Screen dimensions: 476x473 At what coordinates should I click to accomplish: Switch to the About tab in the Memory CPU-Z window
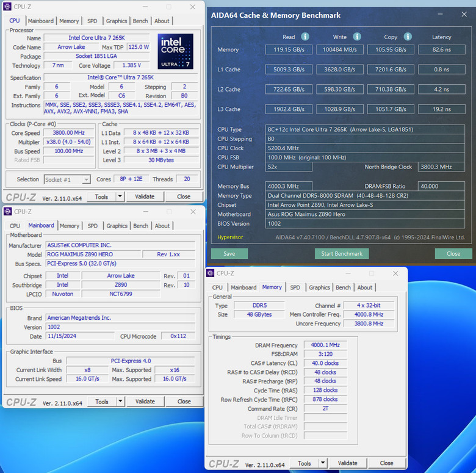(x=364, y=287)
